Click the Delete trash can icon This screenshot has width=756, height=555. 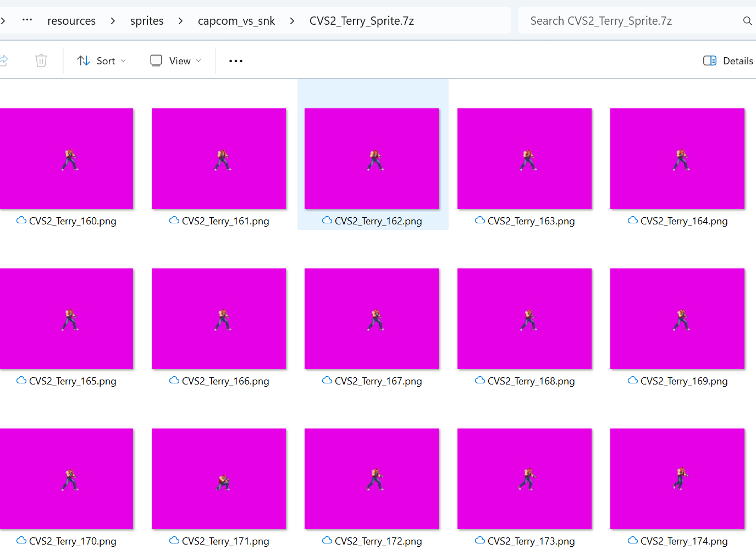tap(41, 61)
